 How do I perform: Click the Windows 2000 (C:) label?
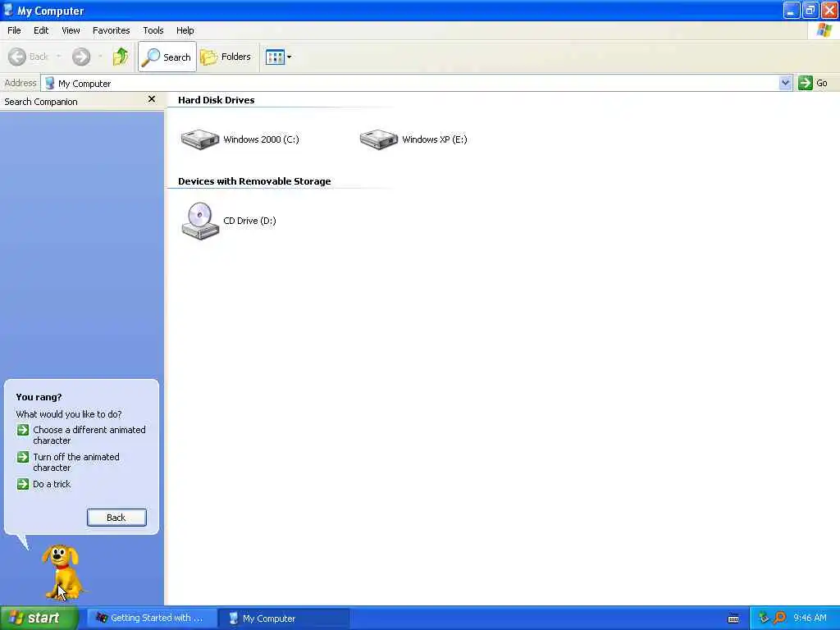coord(262,139)
